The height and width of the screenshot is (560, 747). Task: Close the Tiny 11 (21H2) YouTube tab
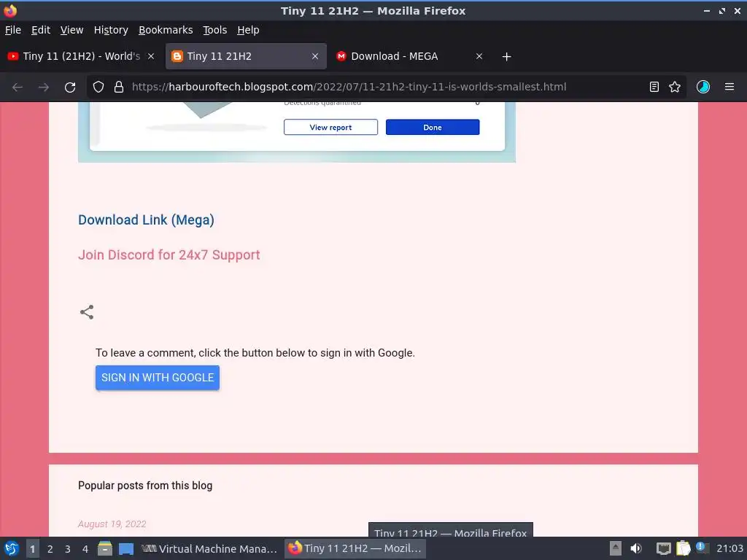(151, 56)
